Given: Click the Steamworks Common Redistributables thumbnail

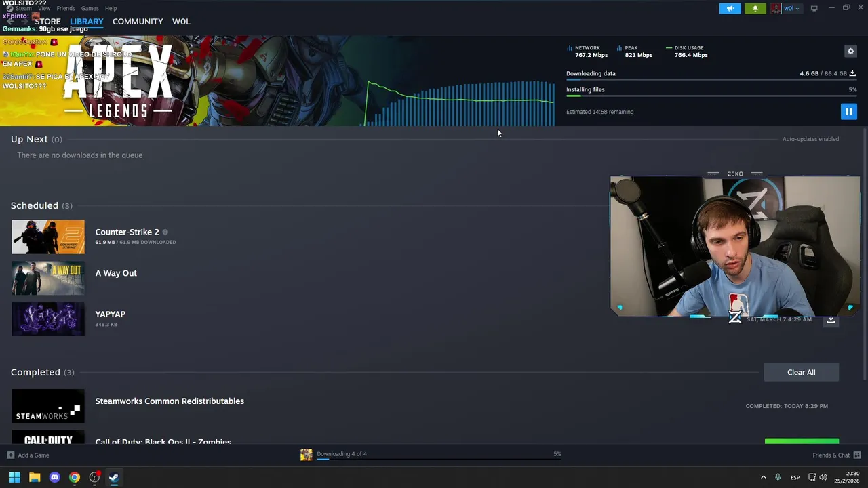Looking at the screenshot, I should [48, 406].
